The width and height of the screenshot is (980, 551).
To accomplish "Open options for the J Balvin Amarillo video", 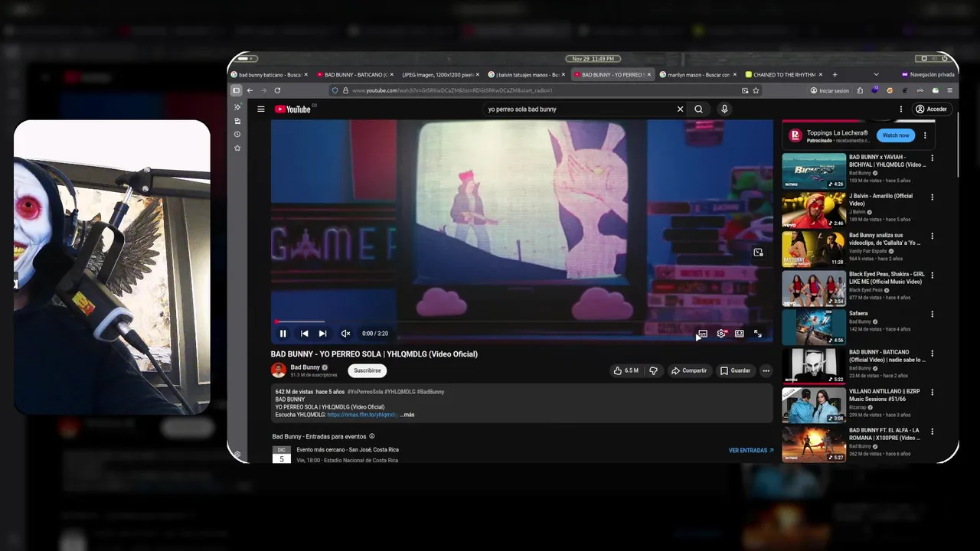I will pos(932,197).
